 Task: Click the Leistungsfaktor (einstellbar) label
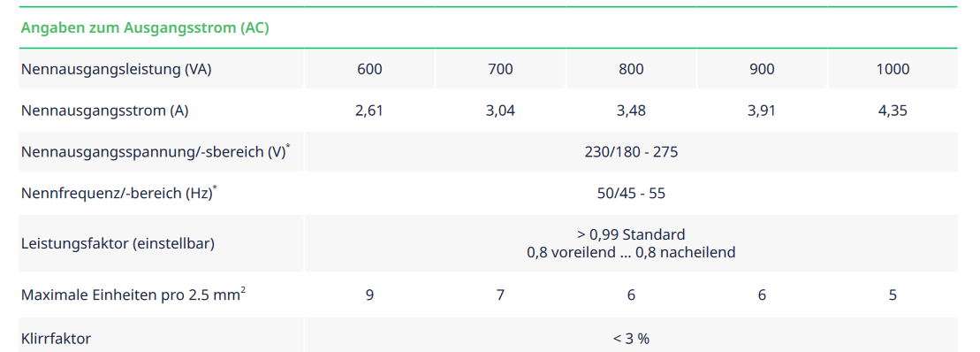pos(118,243)
